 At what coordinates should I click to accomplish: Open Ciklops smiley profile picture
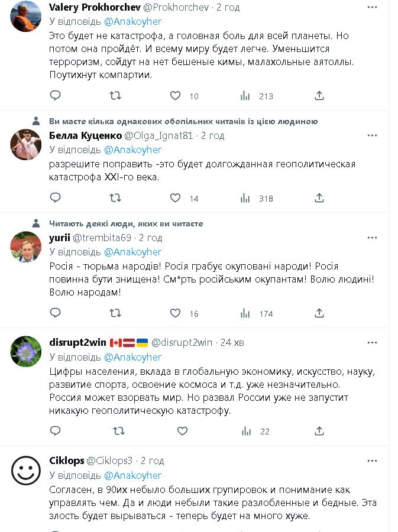[26, 470]
